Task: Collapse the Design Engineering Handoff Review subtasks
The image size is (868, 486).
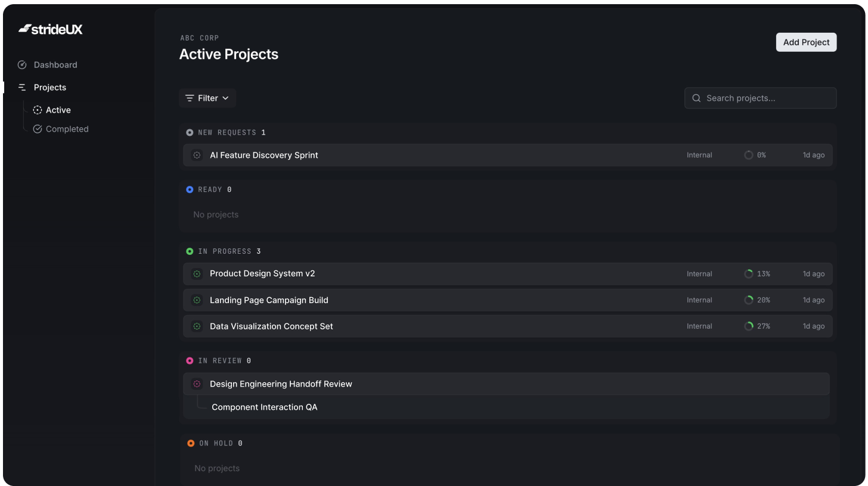Action: coord(281,384)
